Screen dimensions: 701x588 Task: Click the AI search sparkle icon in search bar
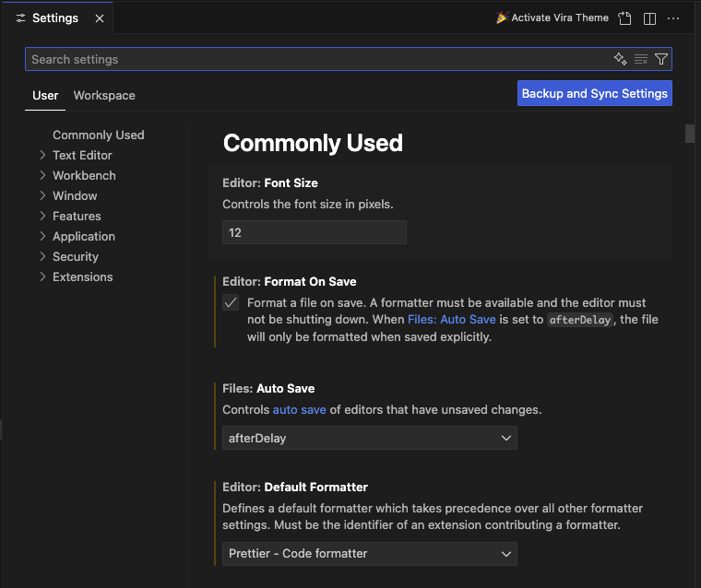coord(620,59)
